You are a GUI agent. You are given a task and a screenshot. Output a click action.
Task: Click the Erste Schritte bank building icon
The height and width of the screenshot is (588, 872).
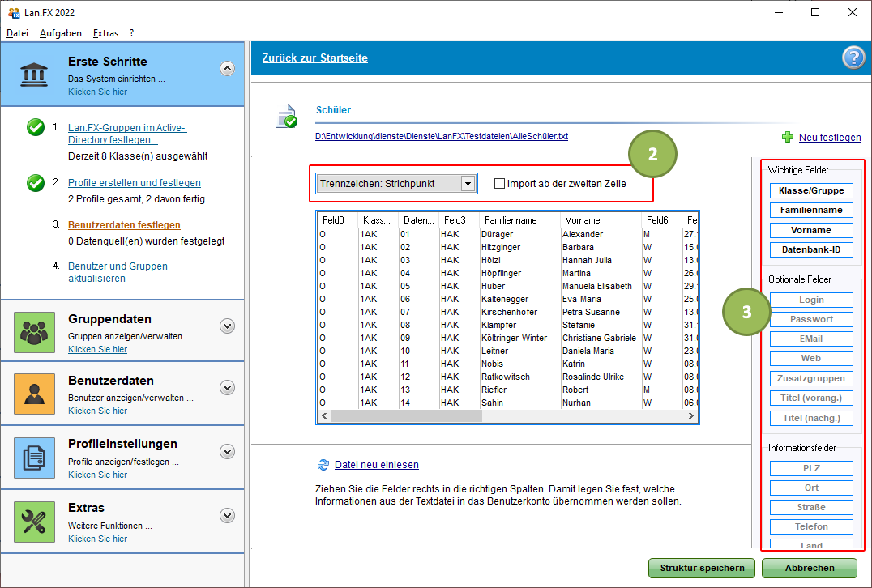(34, 75)
